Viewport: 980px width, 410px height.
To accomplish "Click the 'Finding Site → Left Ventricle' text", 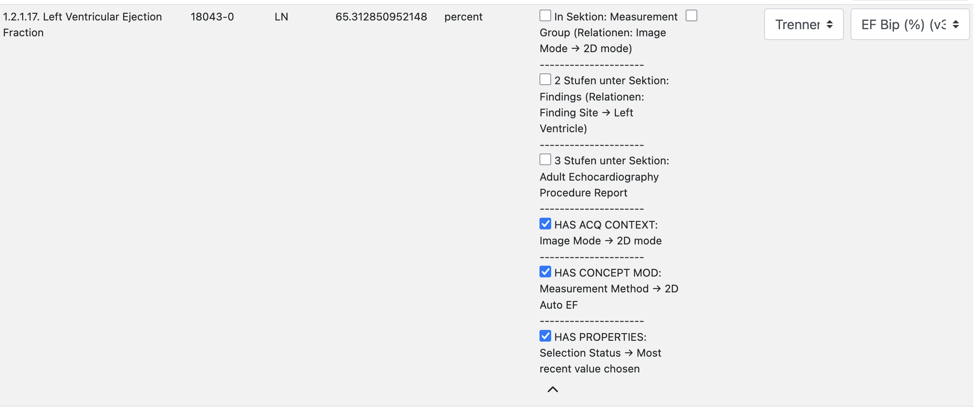I will pyautogui.click(x=586, y=121).
